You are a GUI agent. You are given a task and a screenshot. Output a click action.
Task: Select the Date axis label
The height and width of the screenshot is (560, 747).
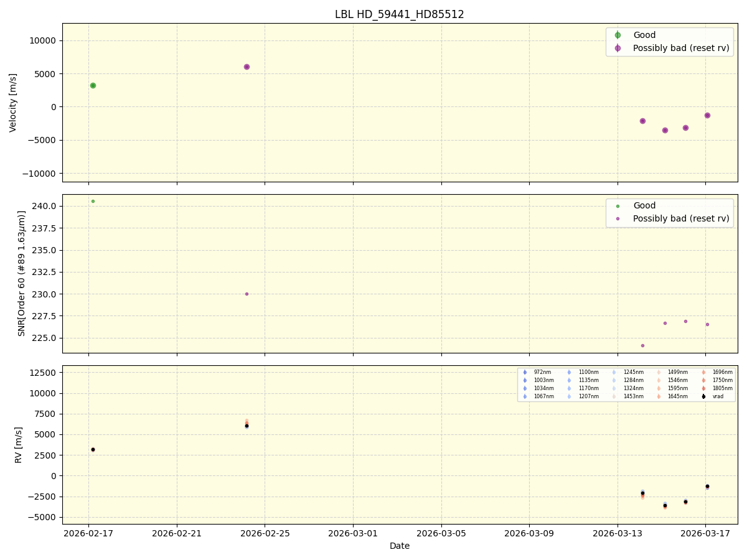click(x=399, y=546)
